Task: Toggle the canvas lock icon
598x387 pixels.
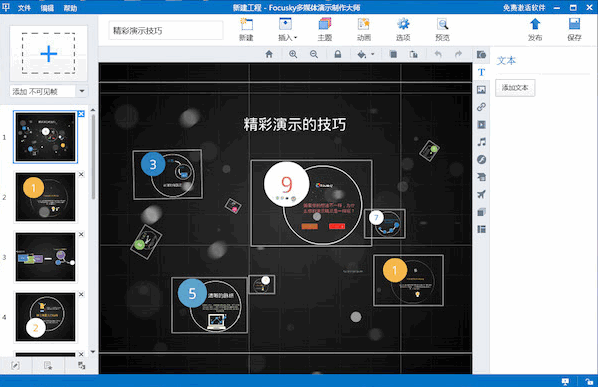Action: 338,54
